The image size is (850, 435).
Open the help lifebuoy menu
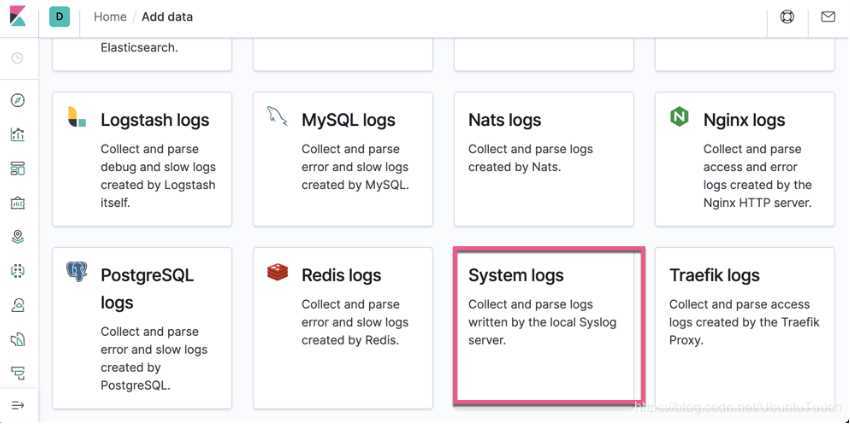tap(787, 17)
